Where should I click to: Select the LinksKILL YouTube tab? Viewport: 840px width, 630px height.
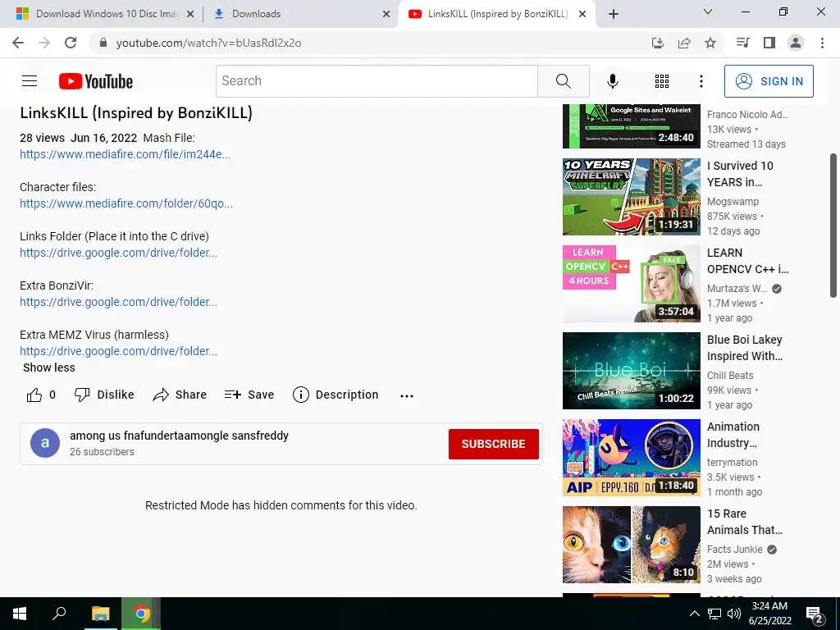497,14
